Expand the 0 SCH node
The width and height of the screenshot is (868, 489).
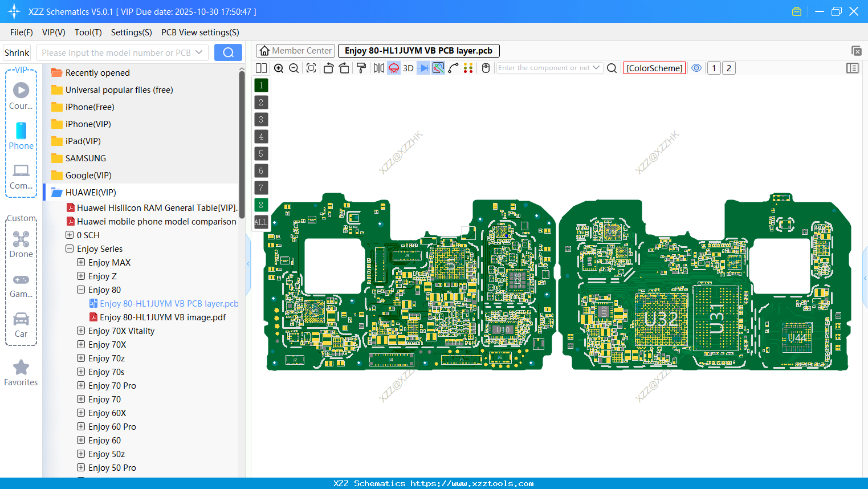pos(70,235)
